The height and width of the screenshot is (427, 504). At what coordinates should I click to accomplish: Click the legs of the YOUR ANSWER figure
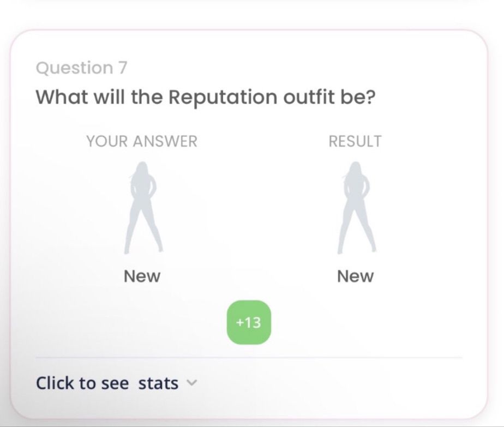tap(143, 228)
